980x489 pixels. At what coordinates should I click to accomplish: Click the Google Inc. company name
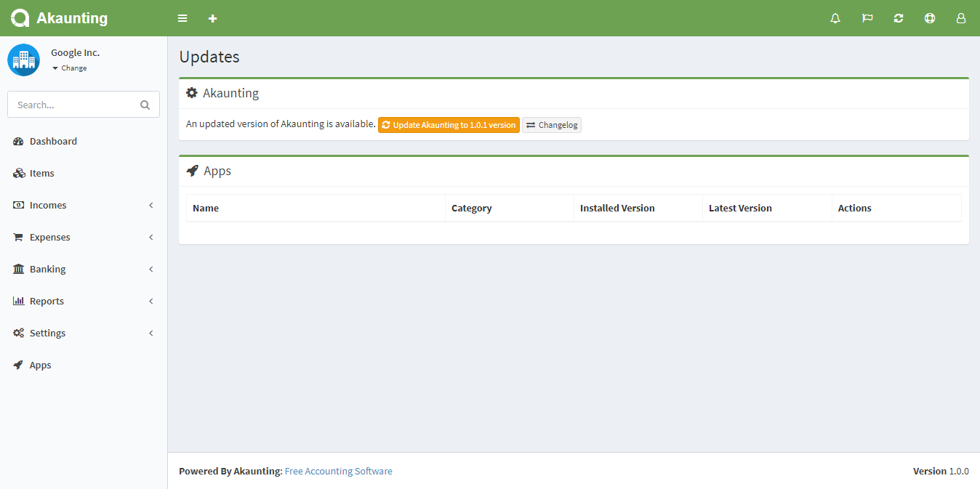(75, 53)
